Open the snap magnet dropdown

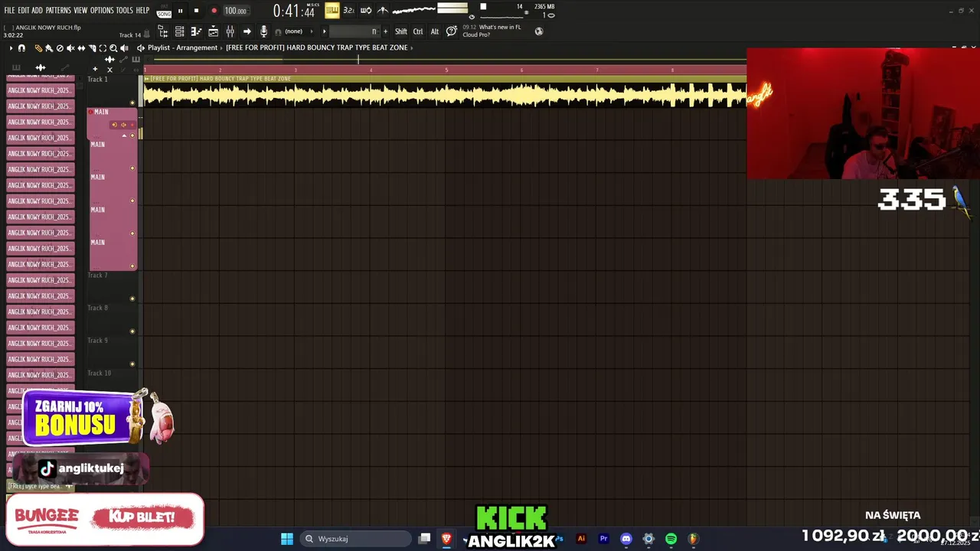click(x=21, y=48)
